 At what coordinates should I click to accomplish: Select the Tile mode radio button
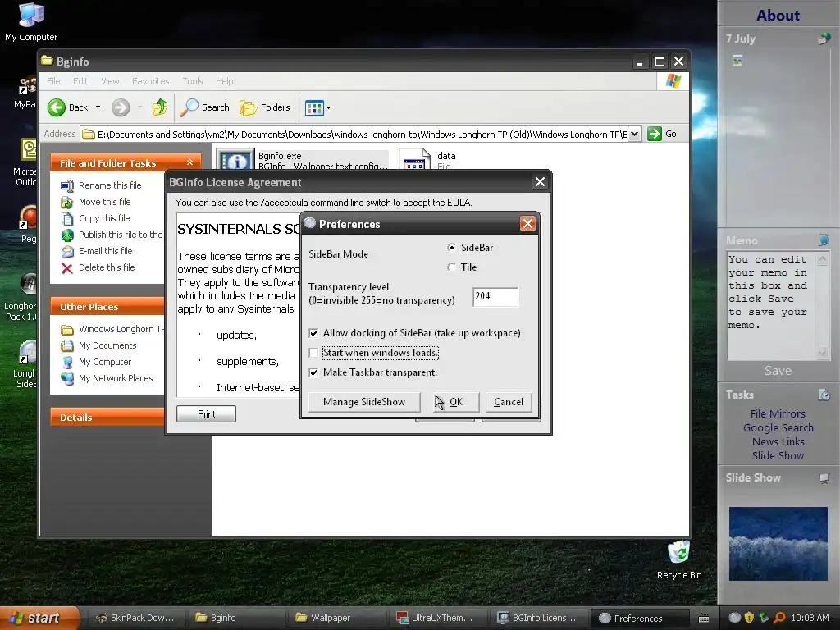coord(452,267)
